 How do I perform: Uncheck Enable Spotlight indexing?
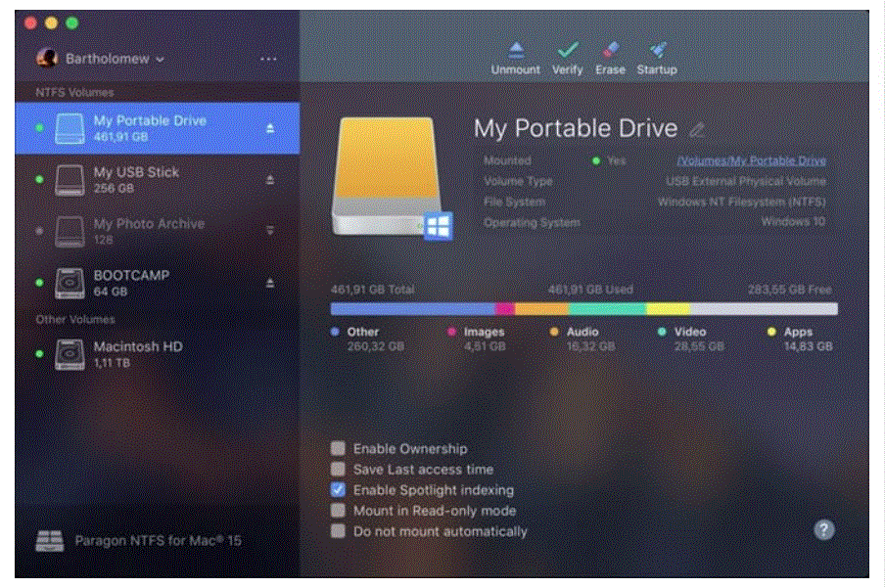point(338,490)
